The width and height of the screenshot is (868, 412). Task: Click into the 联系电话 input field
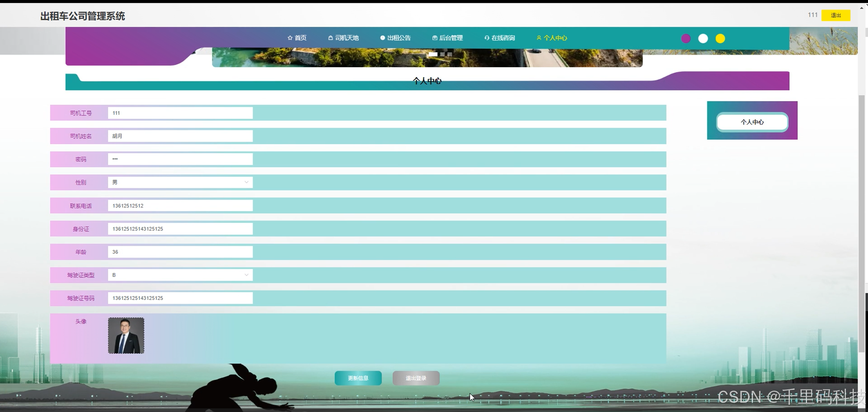click(x=180, y=205)
